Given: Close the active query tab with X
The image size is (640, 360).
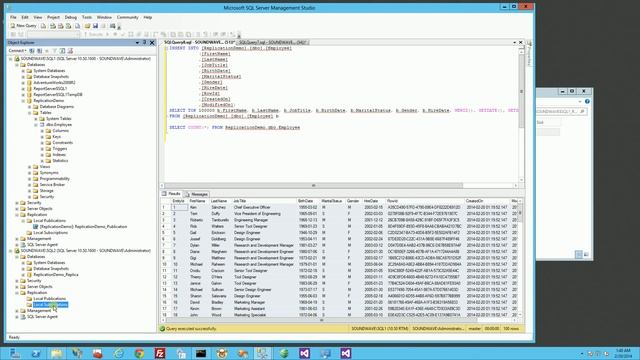Looking at the screenshot, I should pyautogui.click(x=521, y=42).
